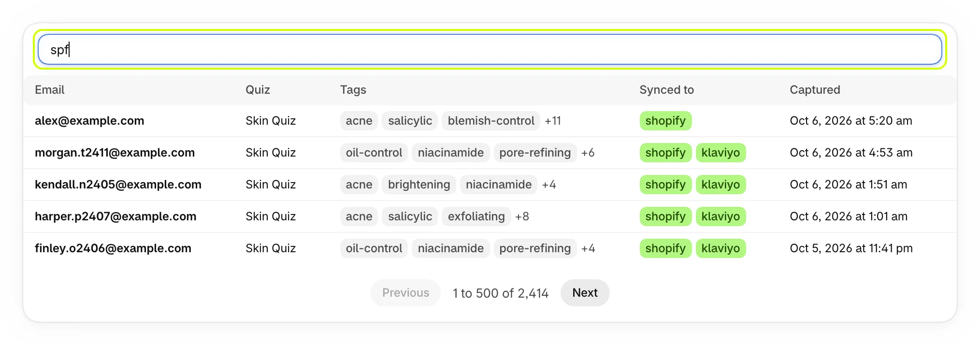Click the blemish-control tag chip
The height and width of the screenshot is (345, 980).
[x=491, y=121]
